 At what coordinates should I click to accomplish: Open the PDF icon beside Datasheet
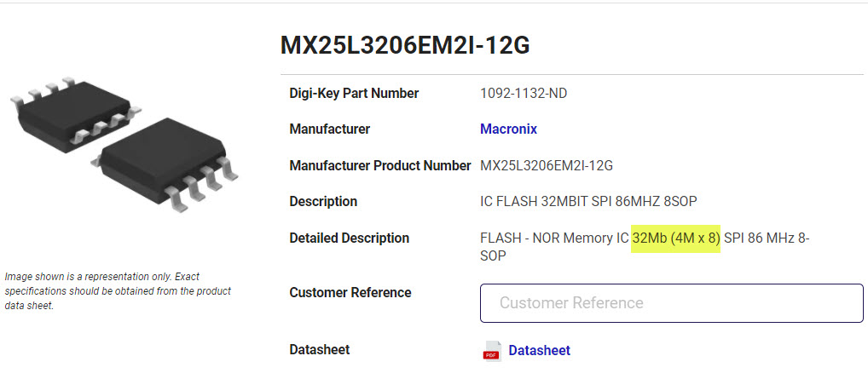coord(492,351)
